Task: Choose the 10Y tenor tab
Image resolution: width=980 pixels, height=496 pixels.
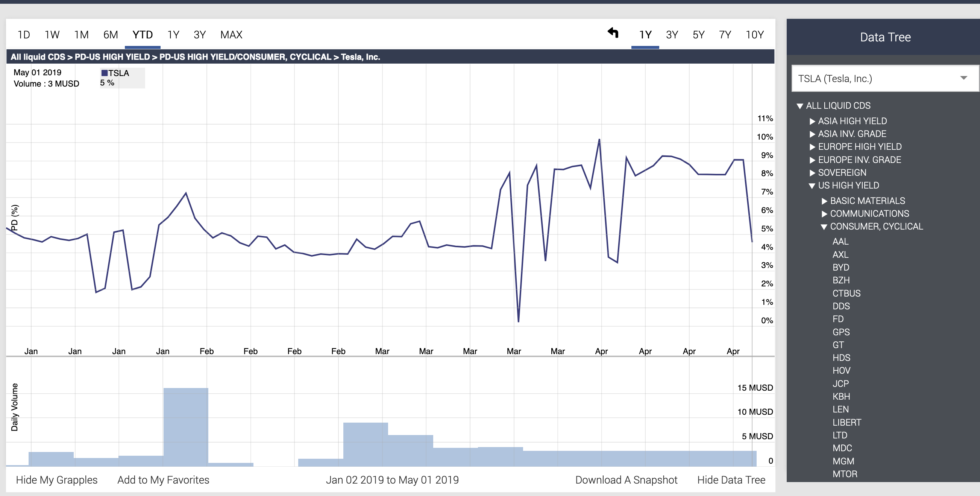Action: (x=754, y=35)
